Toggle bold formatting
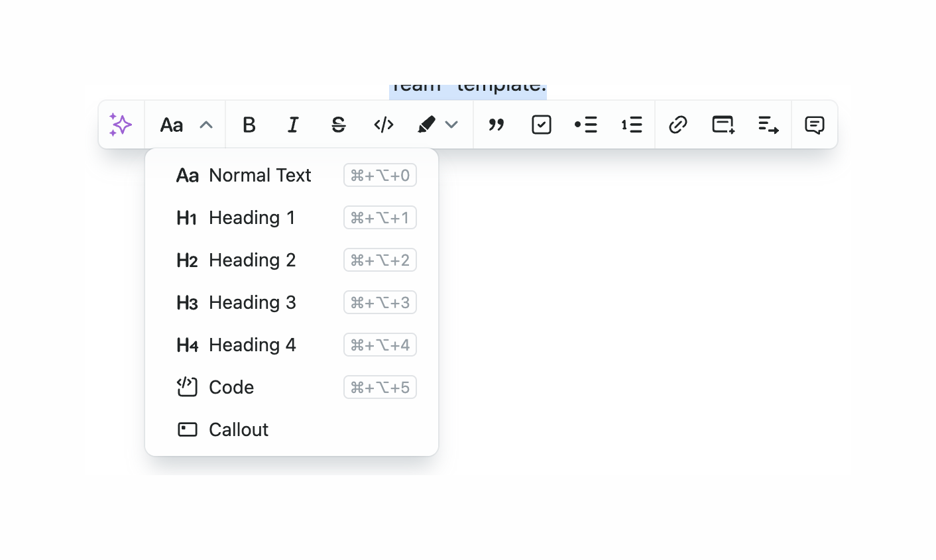This screenshot has height=560, width=936. 249,125
